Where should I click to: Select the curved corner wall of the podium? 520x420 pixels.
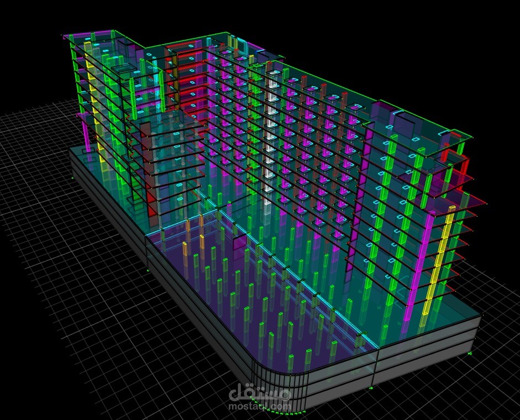click(x=279, y=386)
